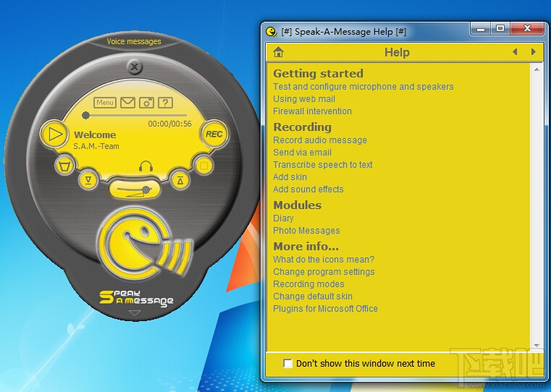This screenshot has width=551, height=392.
Task: Open the Record audio message topic
Action: pyautogui.click(x=320, y=140)
